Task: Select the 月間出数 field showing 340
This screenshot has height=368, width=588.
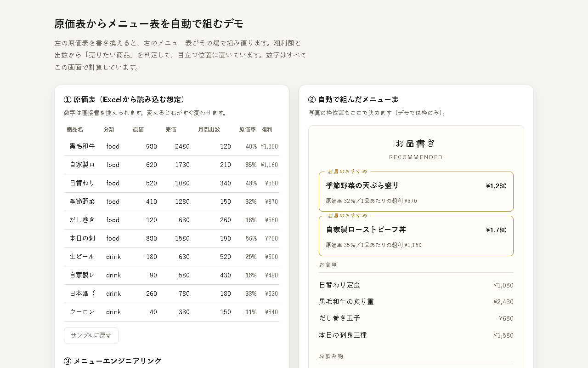Action: coord(215,183)
